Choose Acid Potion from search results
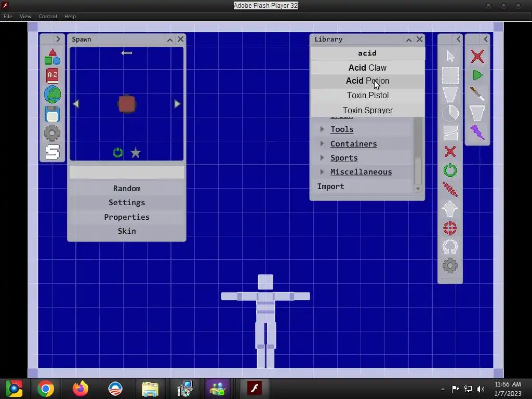Viewport: 532px width, 399px height. coord(367,81)
